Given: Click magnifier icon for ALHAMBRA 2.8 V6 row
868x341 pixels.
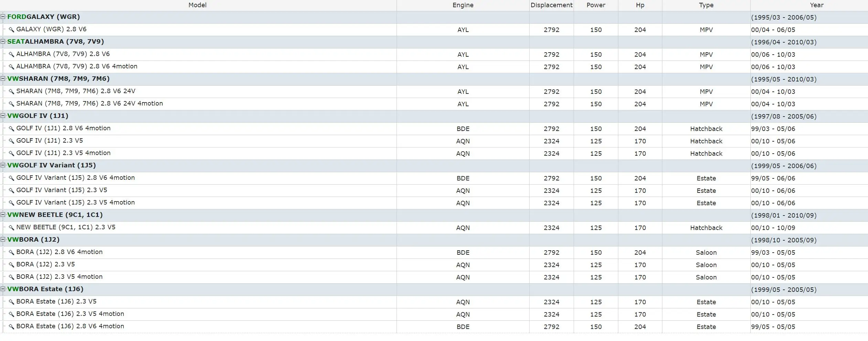Looking at the screenshot, I should click(11, 54).
